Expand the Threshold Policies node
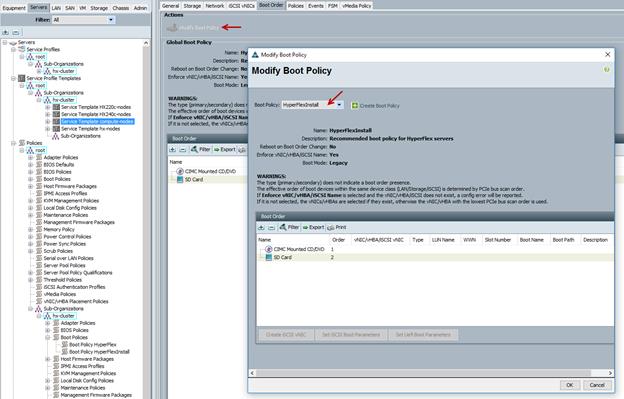Viewport: 624px width, 399px height. [31, 280]
